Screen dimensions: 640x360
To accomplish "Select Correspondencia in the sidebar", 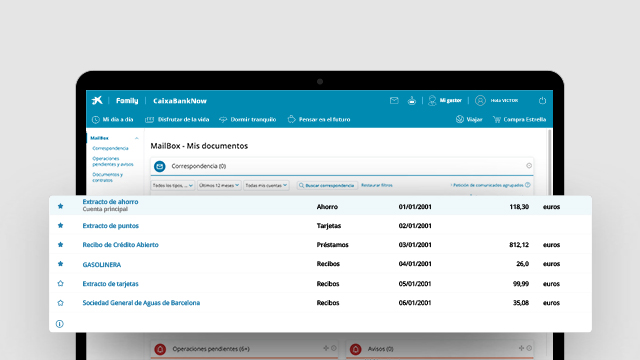I will 110,148.
